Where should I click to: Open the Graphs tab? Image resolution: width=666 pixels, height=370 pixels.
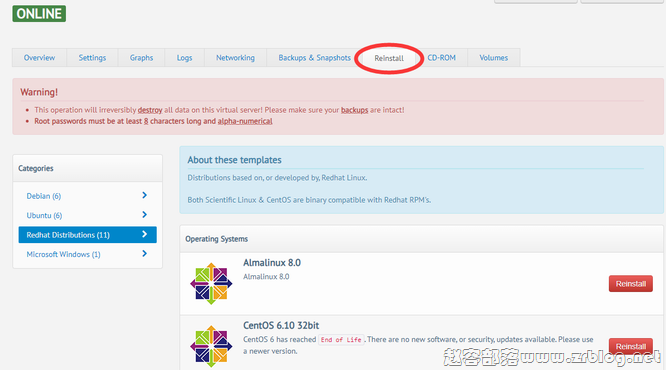click(x=141, y=58)
